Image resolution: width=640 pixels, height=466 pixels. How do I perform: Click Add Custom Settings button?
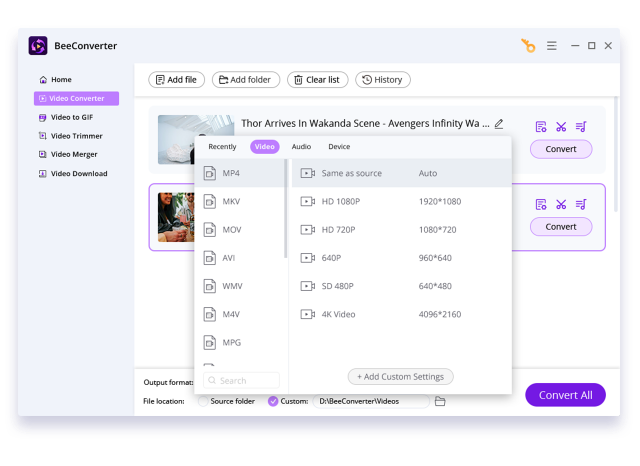click(x=400, y=377)
